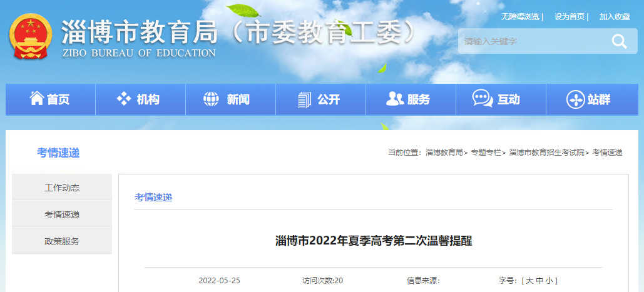Viewport: 644px width, 292px height.
Task: Open the 服务 navigation item
Action: 411,99
